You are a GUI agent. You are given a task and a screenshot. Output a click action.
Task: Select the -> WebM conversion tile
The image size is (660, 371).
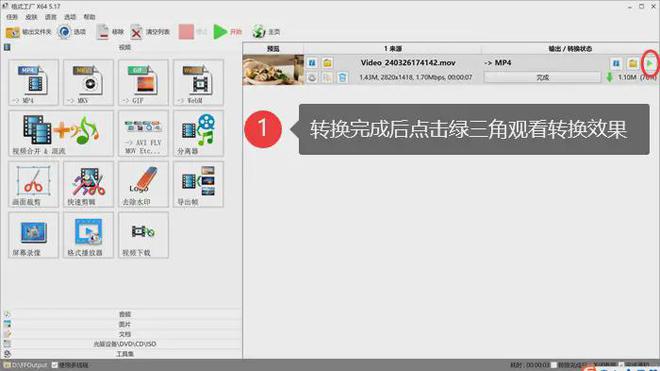pos(198,82)
